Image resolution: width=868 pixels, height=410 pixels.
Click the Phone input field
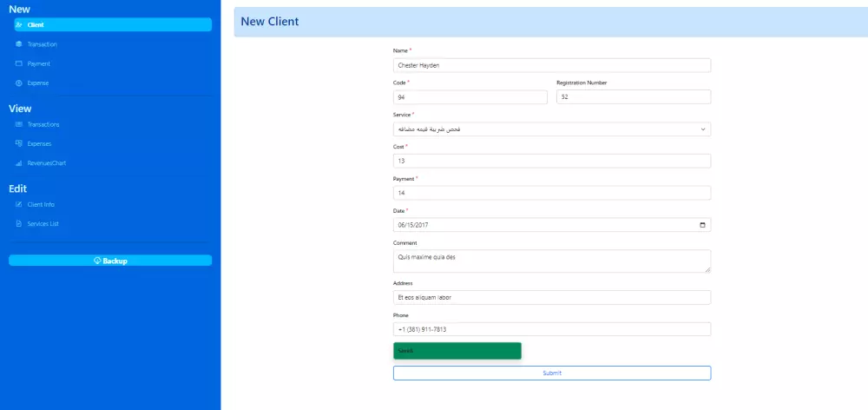click(x=552, y=329)
